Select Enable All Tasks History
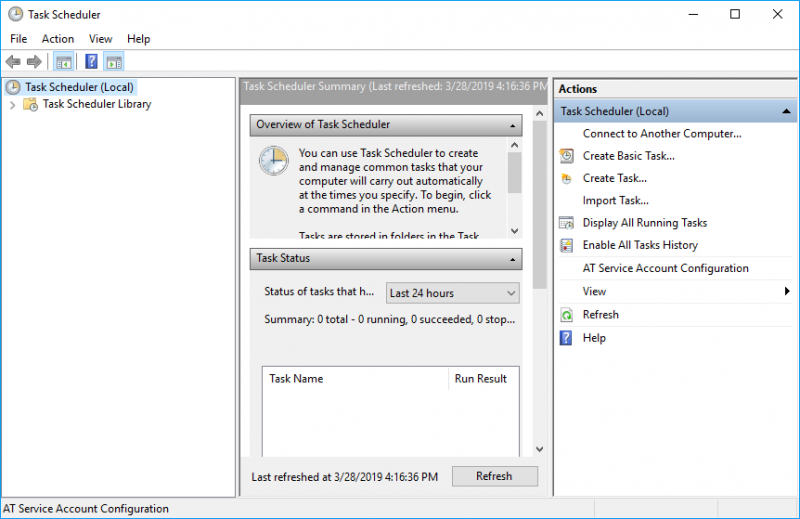Screen dimensions: 800x519 pos(640,245)
